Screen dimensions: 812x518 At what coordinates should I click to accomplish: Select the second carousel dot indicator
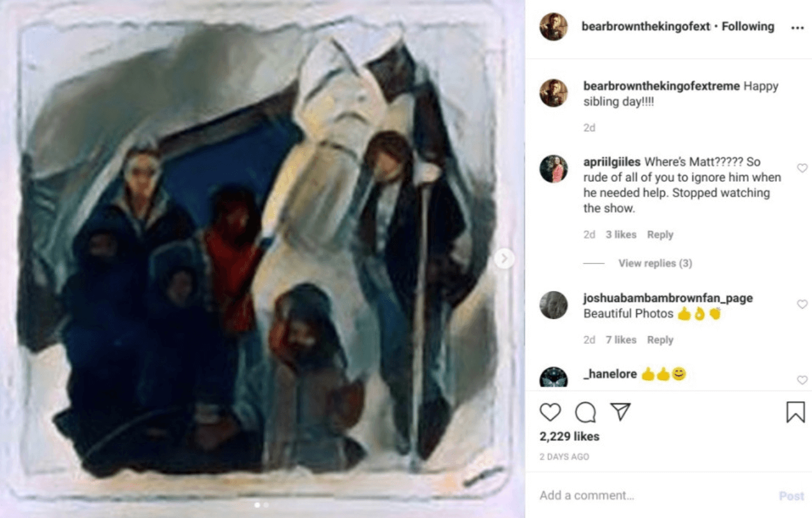(266, 505)
